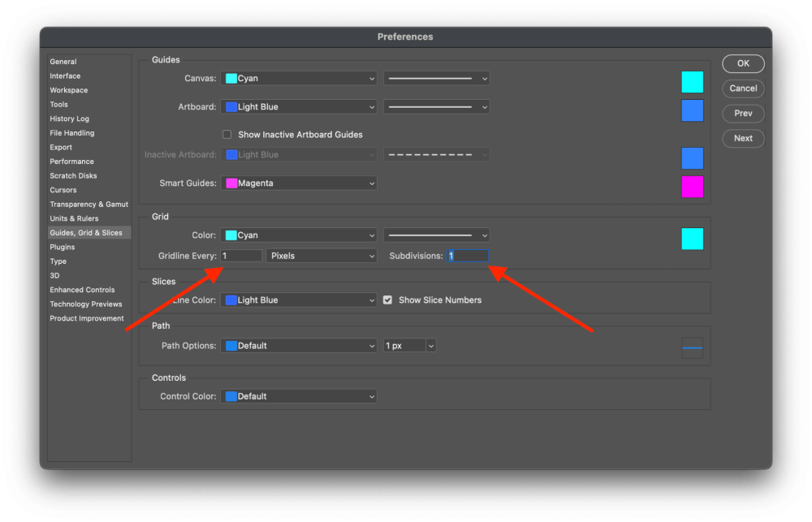Open the Canvas guide color dropdown
This screenshot has width=812, height=522.
pyautogui.click(x=299, y=78)
